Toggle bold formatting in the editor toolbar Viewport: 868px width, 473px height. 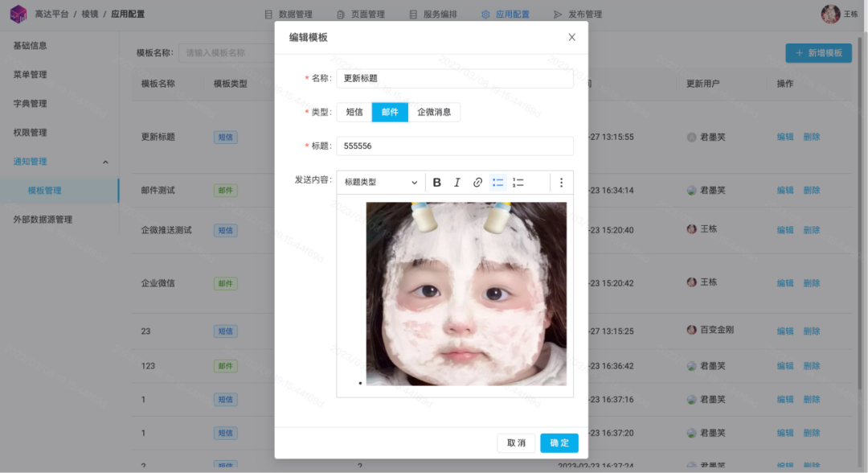[x=436, y=183]
